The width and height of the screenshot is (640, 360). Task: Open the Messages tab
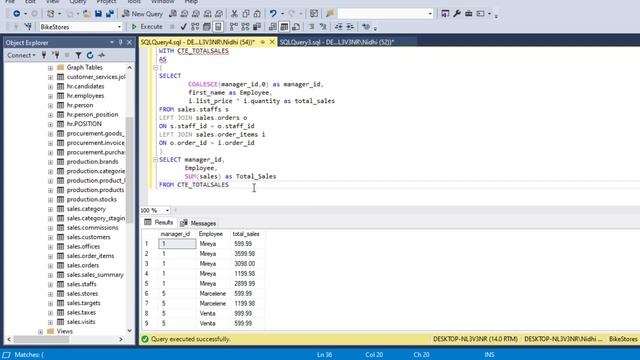(x=198, y=223)
